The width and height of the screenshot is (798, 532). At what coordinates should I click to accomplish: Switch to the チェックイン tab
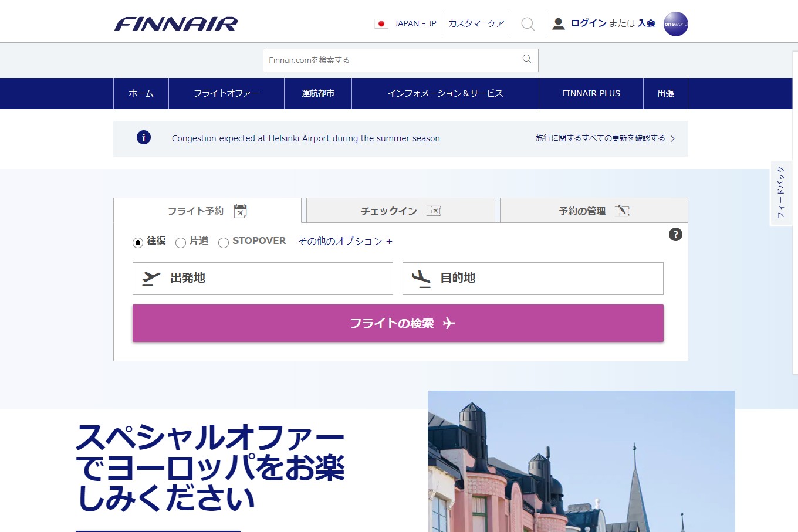[401, 211]
